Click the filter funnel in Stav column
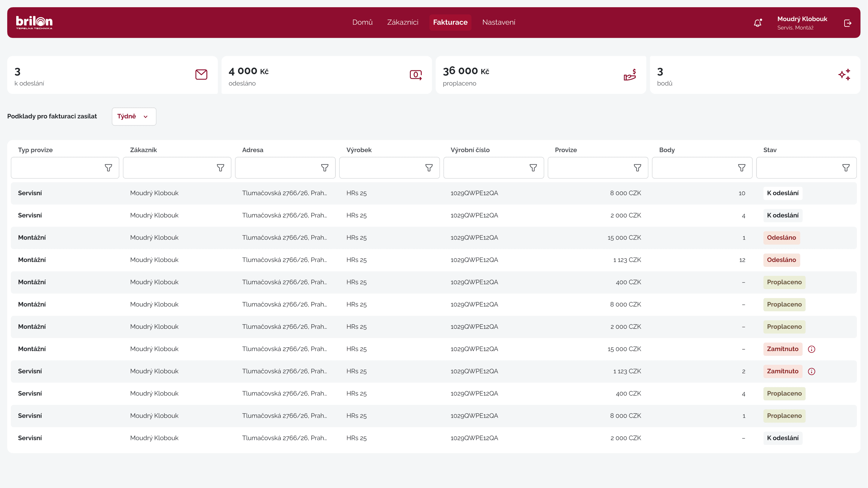The image size is (868, 488). [x=846, y=168]
